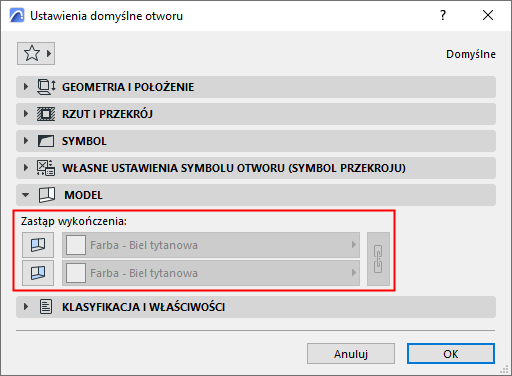Click the second surface color swatch
This screenshot has height=376, width=512.
point(76,273)
